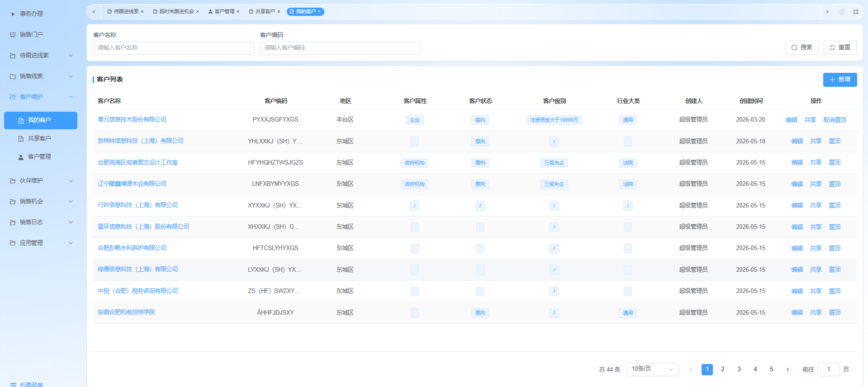Go to page 2 in pagination

click(x=723, y=369)
